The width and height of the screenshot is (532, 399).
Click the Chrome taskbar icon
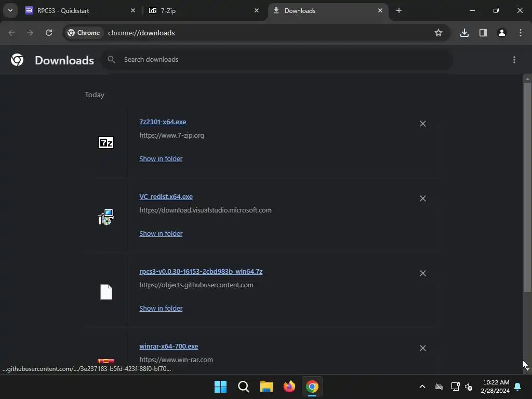point(312,387)
